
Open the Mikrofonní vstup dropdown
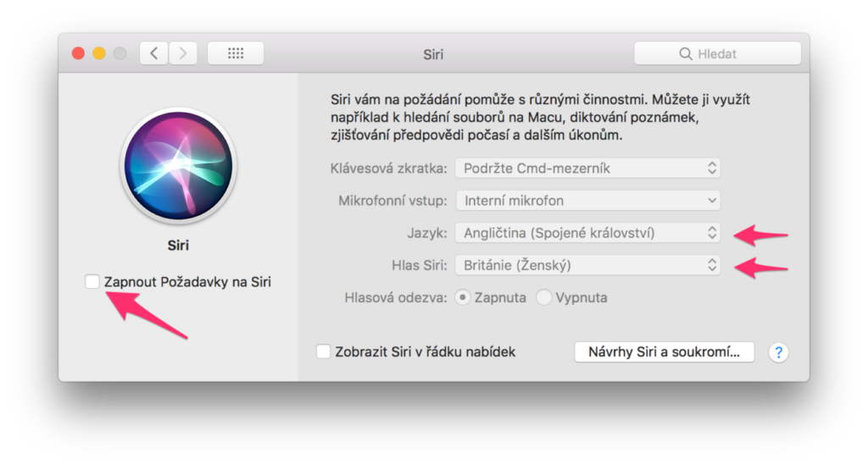click(587, 201)
